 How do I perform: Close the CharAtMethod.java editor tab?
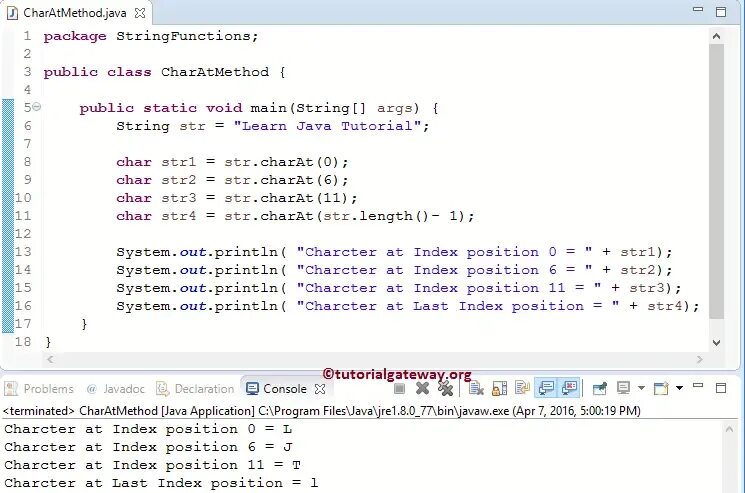(x=140, y=13)
